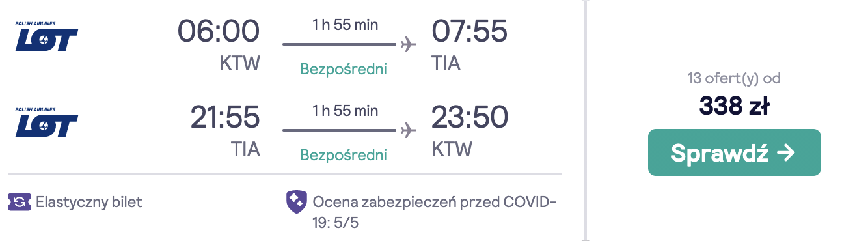Viewport: 868px width, 241px height.
Task: Click the flexible ticket purple icon
Action: point(20,201)
